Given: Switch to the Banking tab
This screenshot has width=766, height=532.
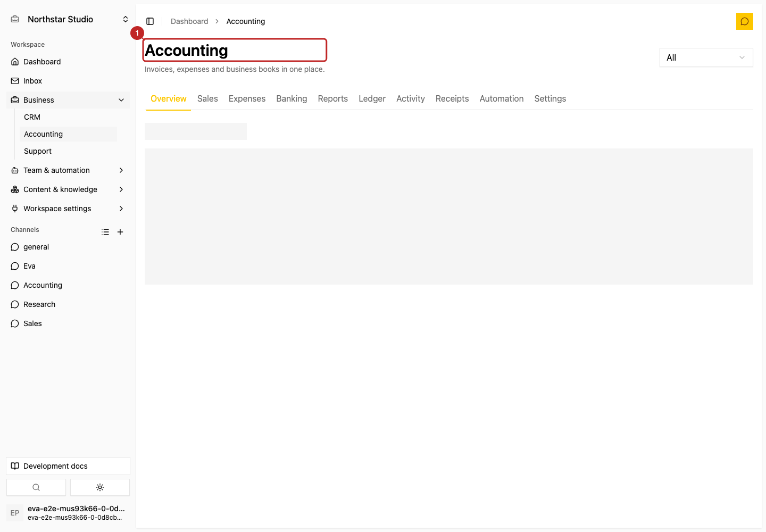Looking at the screenshot, I should (292, 99).
